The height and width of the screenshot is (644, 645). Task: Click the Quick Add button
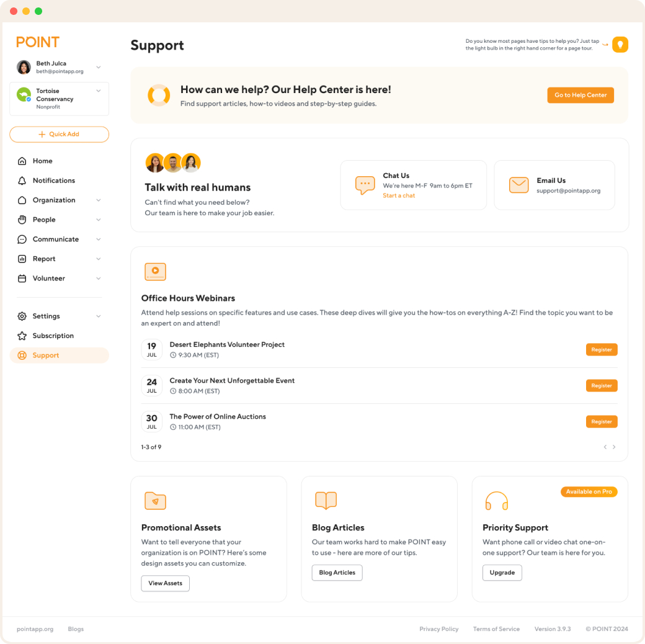click(x=60, y=135)
